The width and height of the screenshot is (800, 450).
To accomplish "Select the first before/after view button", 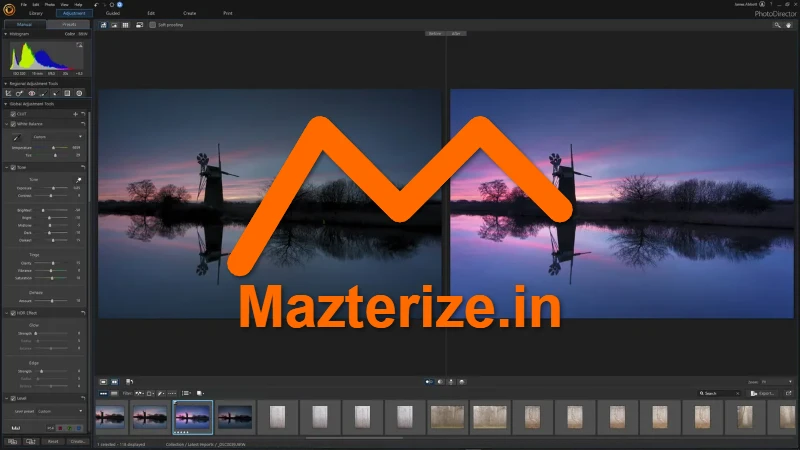I will tap(429, 382).
